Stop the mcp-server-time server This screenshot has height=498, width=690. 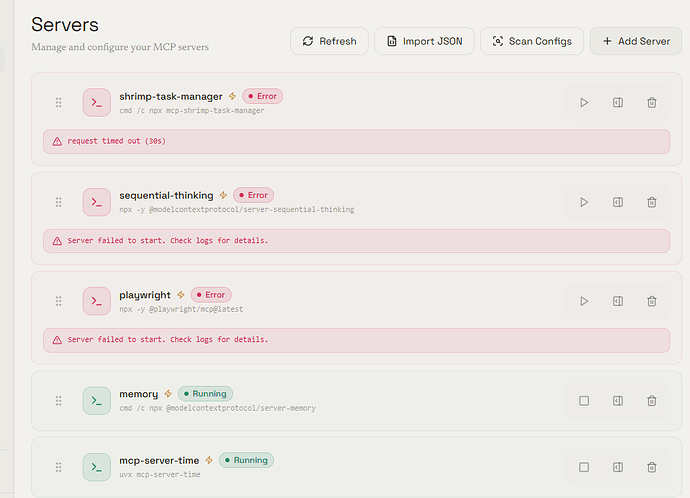[x=584, y=467]
